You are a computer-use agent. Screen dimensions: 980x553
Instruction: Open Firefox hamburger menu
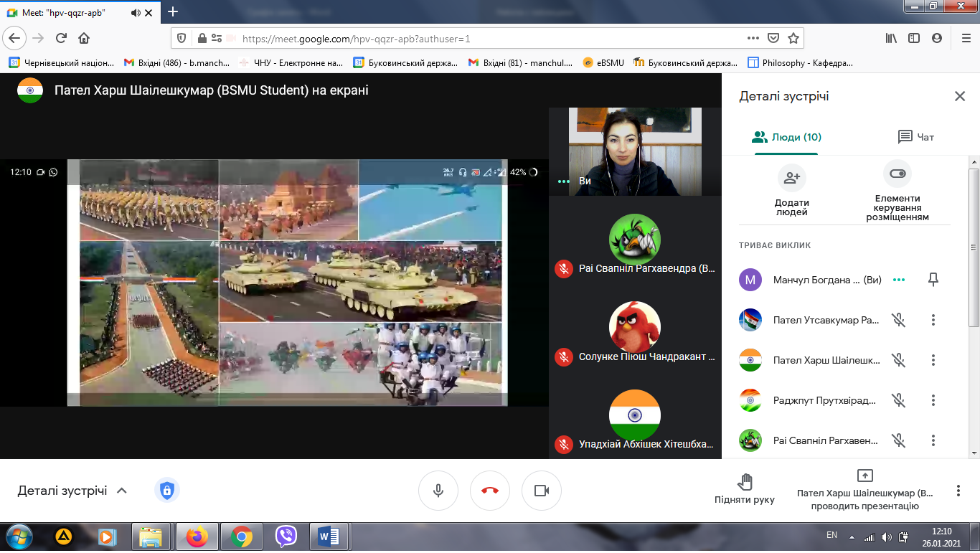tap(965, 38)
